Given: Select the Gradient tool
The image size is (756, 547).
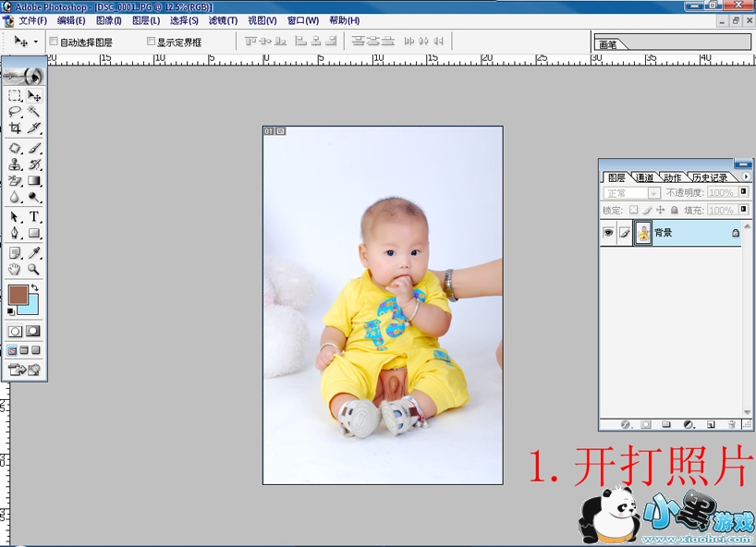Looking at the screenshot, I should (34, 181).
